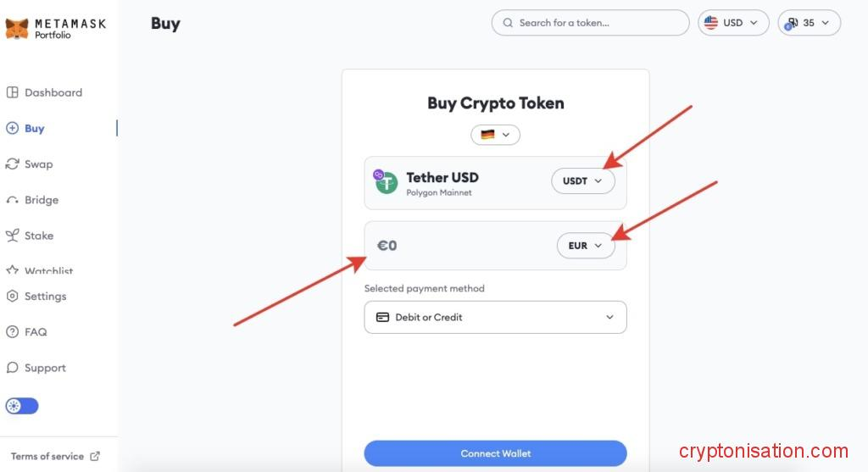Toggle the light/dark theme switch

point(22,406)
